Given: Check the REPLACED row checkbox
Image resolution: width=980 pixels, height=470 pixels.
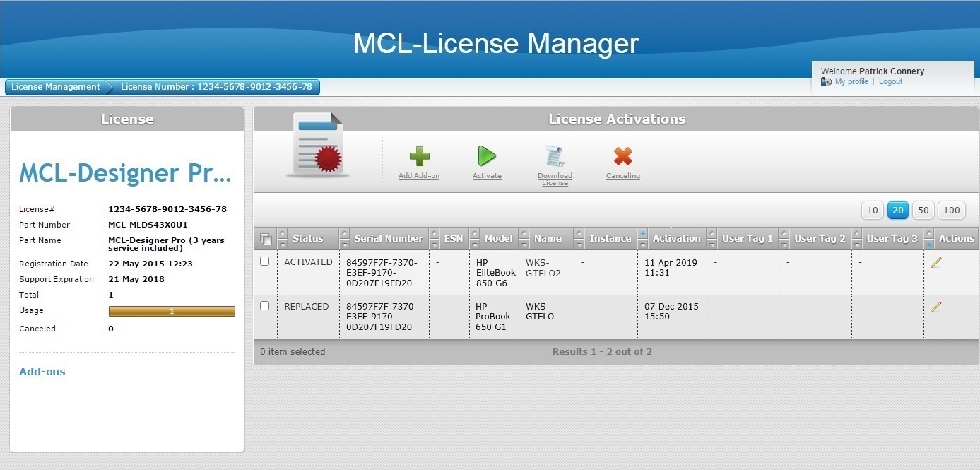Looking at the screenshot, I should (x=265, y=306).
